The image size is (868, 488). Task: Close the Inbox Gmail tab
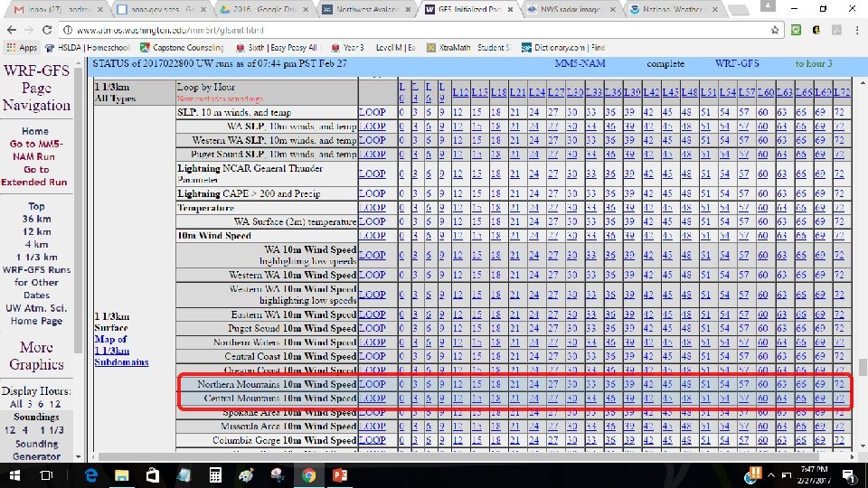coord(100,9)
